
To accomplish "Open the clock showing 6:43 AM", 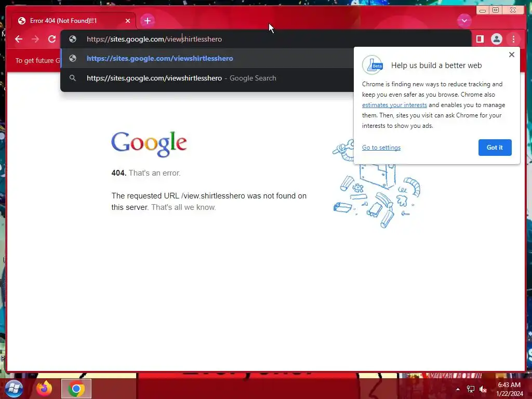I will tap(509, 389).
